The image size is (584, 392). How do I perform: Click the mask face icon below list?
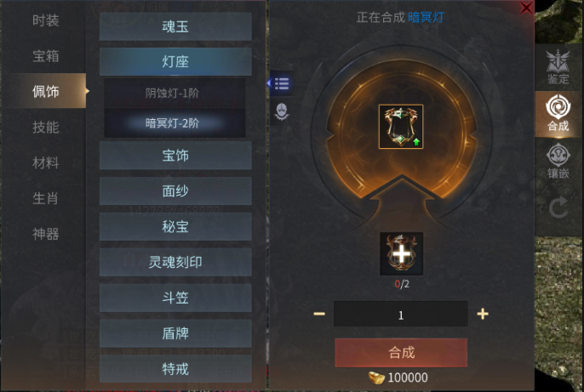tap(282, 111)
